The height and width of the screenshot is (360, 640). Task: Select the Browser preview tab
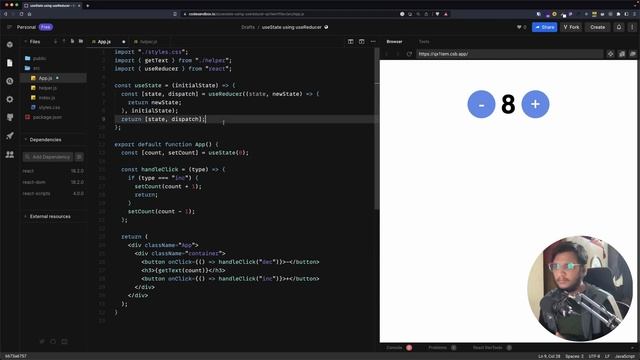pyautogui.click(x=394, y=42)
